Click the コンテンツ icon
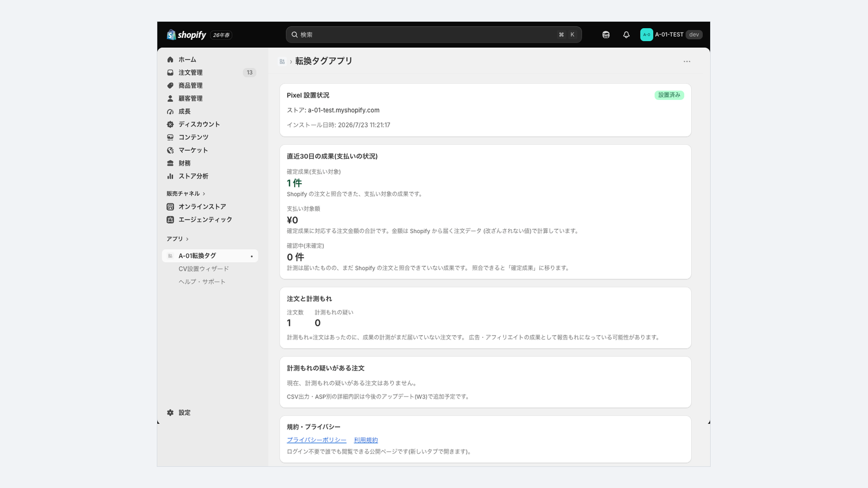Screen dimensions: 868x488 tap(170, 137)
